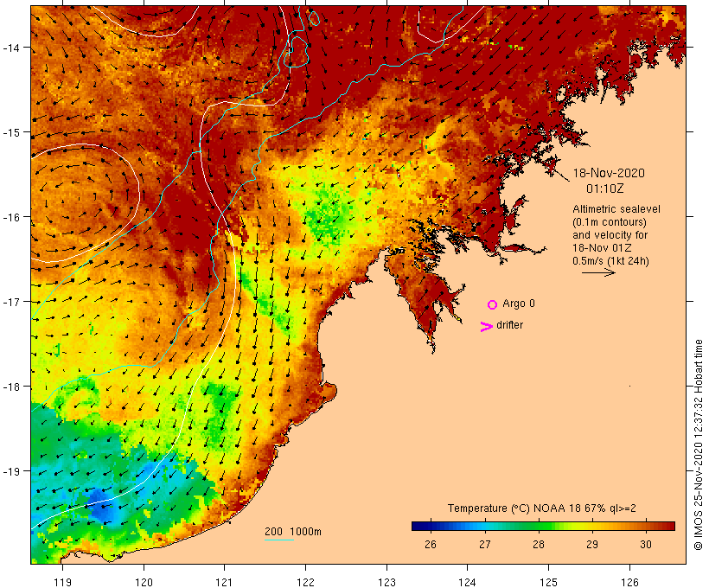The width and height of the screenshot is (709, 588).
Task: Click the longitude label 119
Action: click(62, 582)
